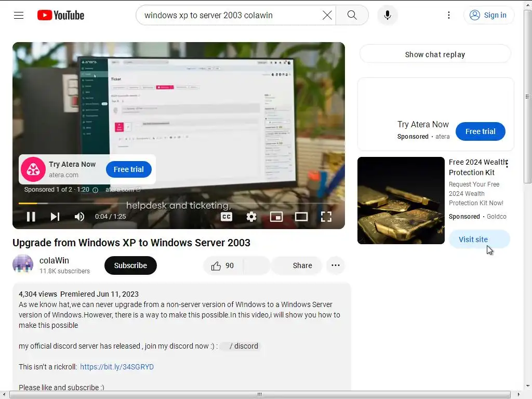The width and height of the screenshot is (532, 399).
Task: Share the video
Action: pyautogui.click(x=297, y=265)
